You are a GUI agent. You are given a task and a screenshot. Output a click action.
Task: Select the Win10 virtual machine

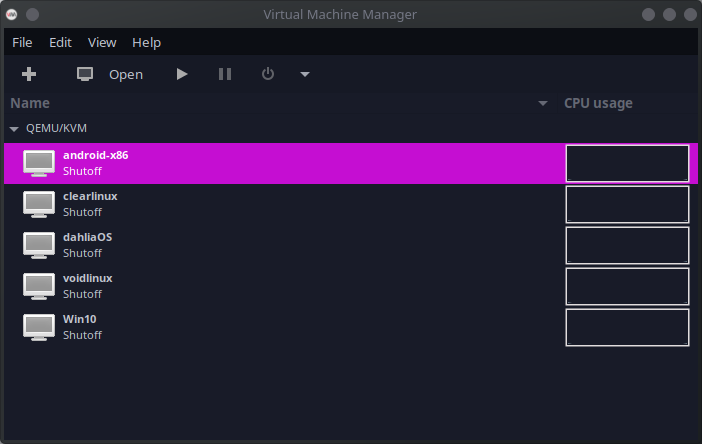[x=80, y=327]
